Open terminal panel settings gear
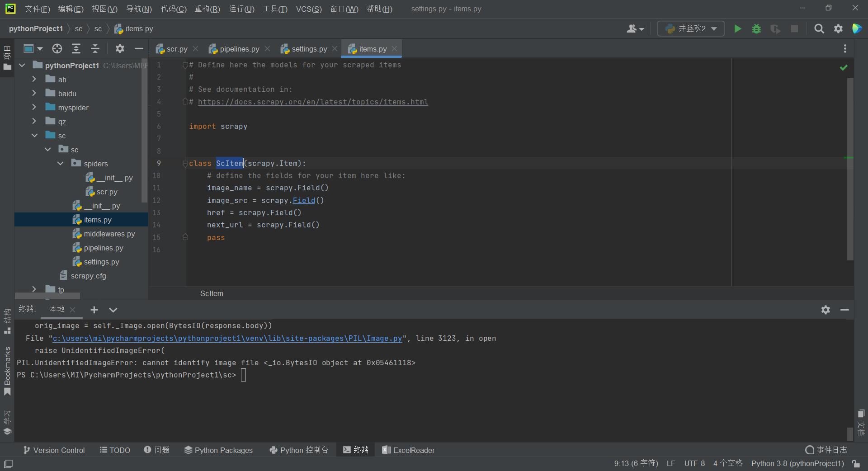868x471 pixels. click(x=826, y=310)
